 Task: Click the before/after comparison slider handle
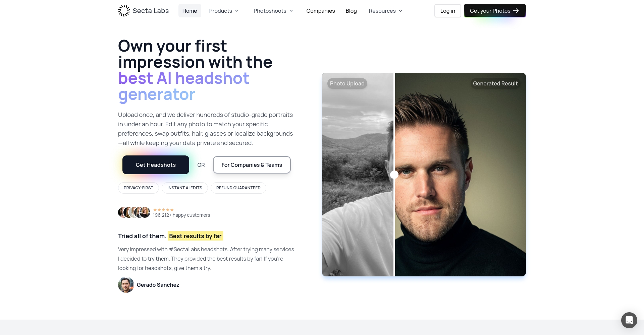(x=394, y=175)
